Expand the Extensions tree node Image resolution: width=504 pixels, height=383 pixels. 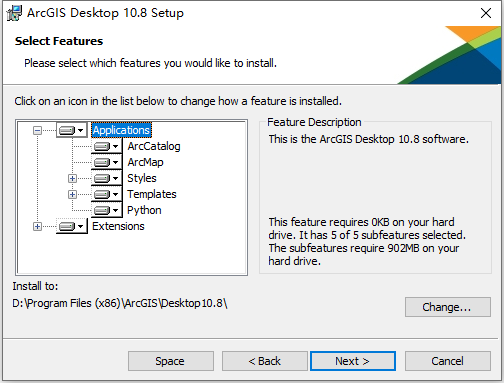[x=37, y=226]
